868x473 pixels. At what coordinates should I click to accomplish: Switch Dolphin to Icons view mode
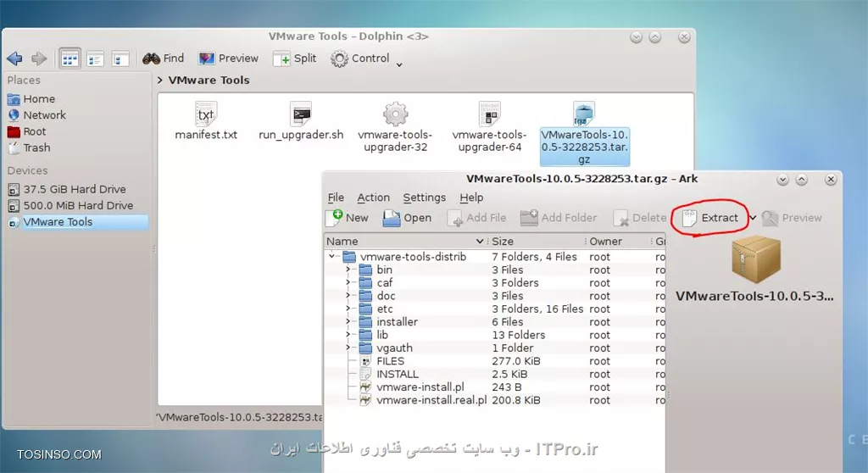(70, 58)
